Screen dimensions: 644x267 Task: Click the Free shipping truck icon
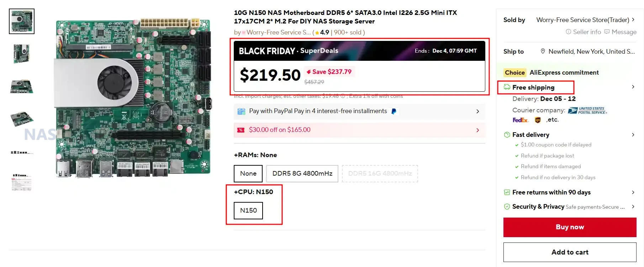pyautogui.click(x=507, y=87)
